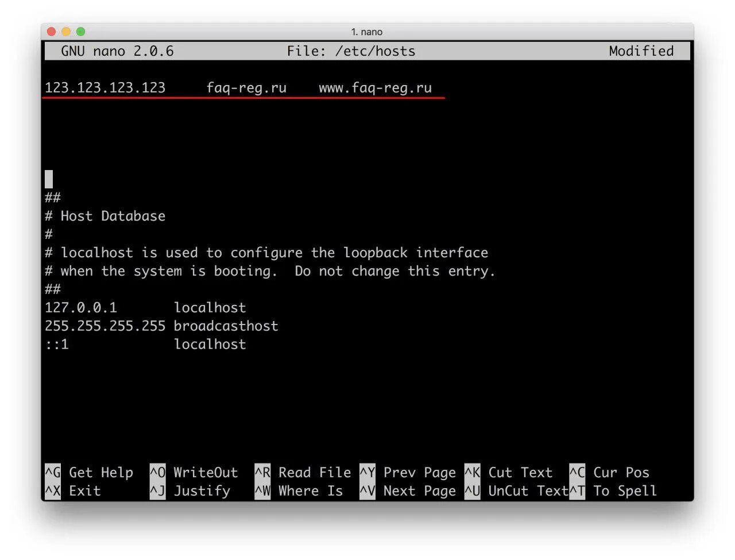
Task: Click the 127.0.0.1 IP address
Action: click(x=81, y=308)
